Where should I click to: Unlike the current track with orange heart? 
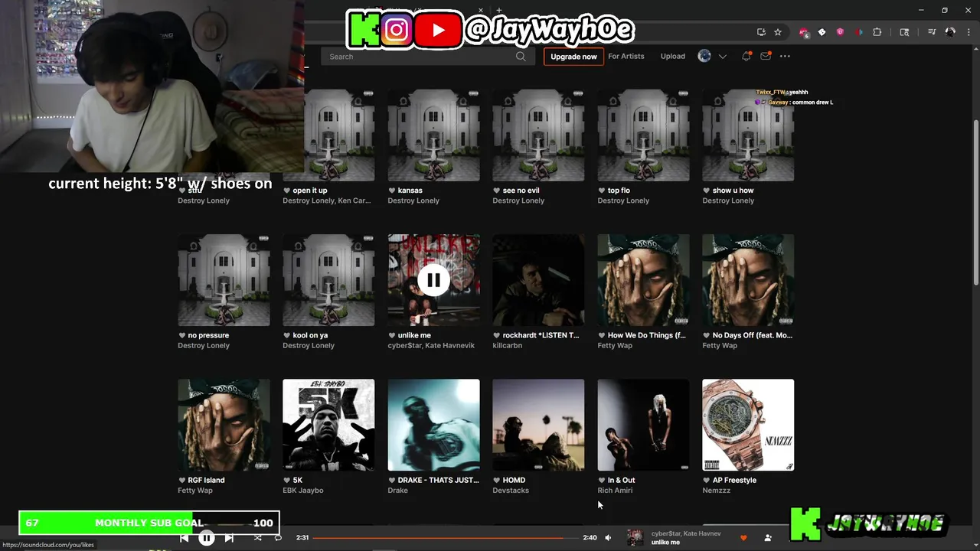pyautogui.click(x=743, y=538)
